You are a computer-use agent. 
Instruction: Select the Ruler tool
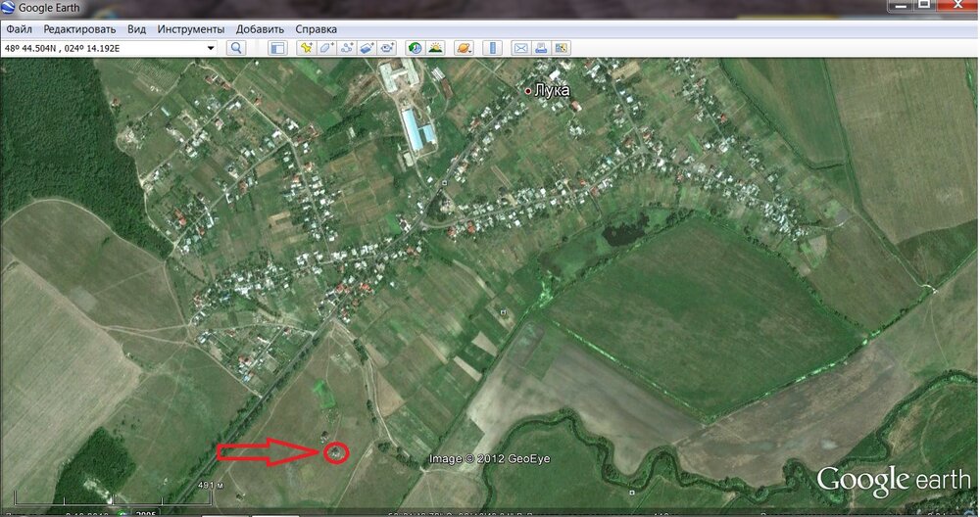pyautogui.click(x=493, y=48)
